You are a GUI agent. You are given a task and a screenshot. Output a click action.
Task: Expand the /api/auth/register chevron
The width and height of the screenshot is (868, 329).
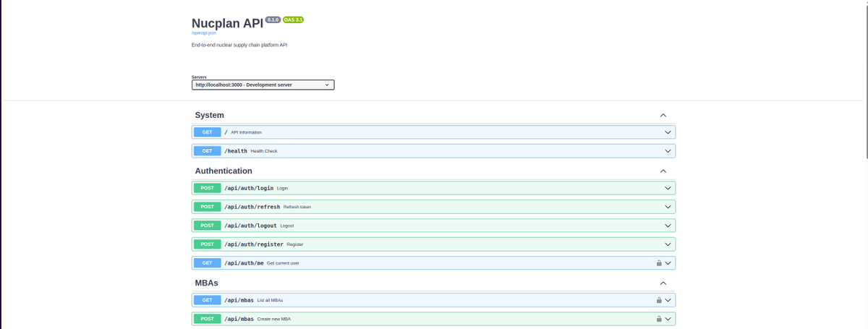pyautogui.click(x=668, y=244)
